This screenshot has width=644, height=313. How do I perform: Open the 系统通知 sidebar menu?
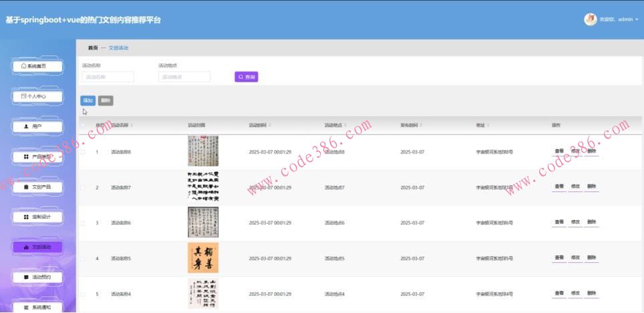37,307
